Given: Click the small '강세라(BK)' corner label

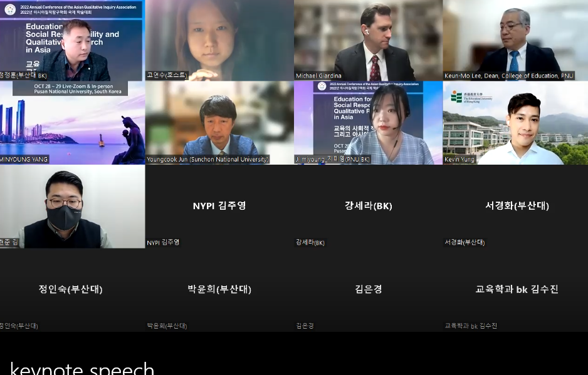Looking at the screenshot, I should 310,242.
